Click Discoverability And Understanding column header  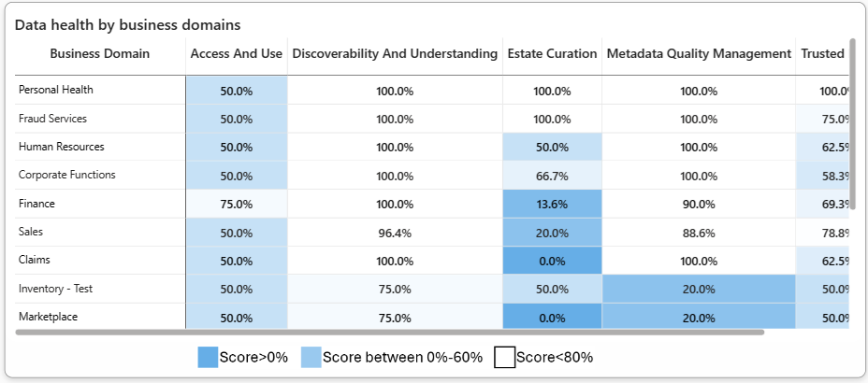(x=395, y=54)
